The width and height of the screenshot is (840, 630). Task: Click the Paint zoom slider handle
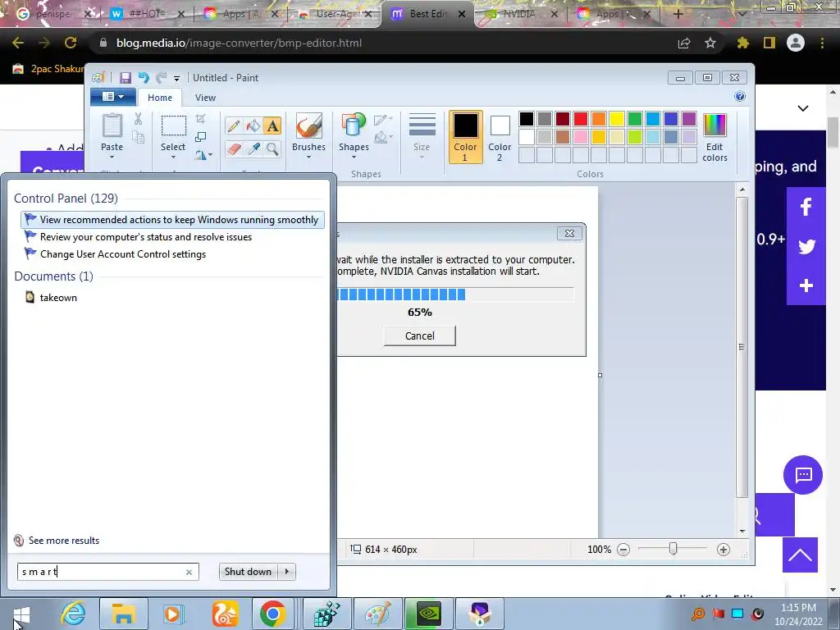coord(673,549)
